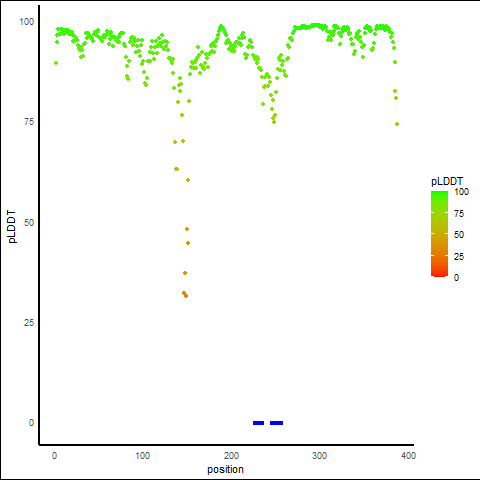
Task: Click the legend label 25
Action: pyautogui.click(x=459, y=256)
